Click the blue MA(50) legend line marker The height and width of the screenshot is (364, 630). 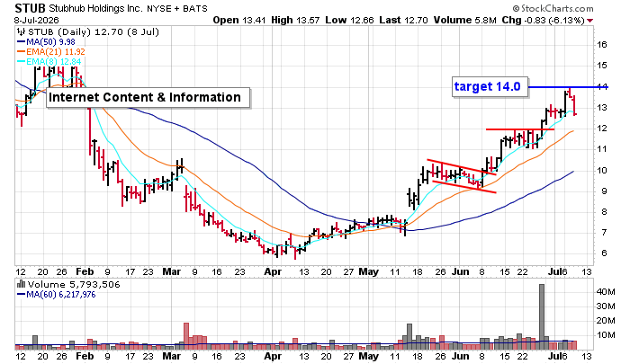pos(21,42)
